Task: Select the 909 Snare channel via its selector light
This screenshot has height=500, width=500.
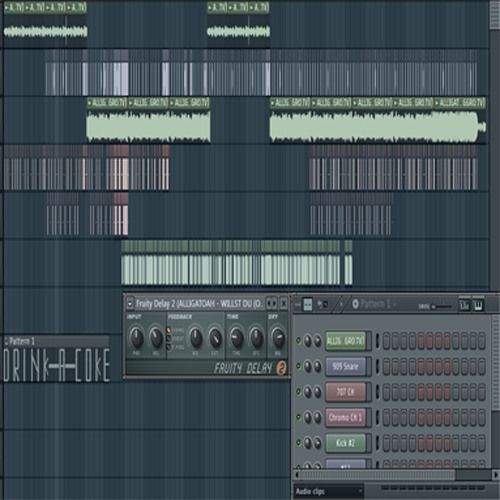Action: 377,366
